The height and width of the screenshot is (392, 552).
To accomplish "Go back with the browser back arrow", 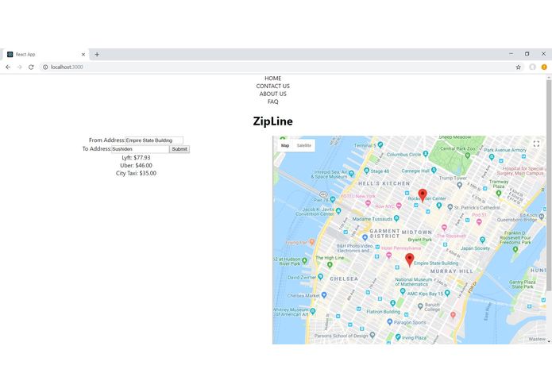I will pyautogui.click(x=8, y=67).
